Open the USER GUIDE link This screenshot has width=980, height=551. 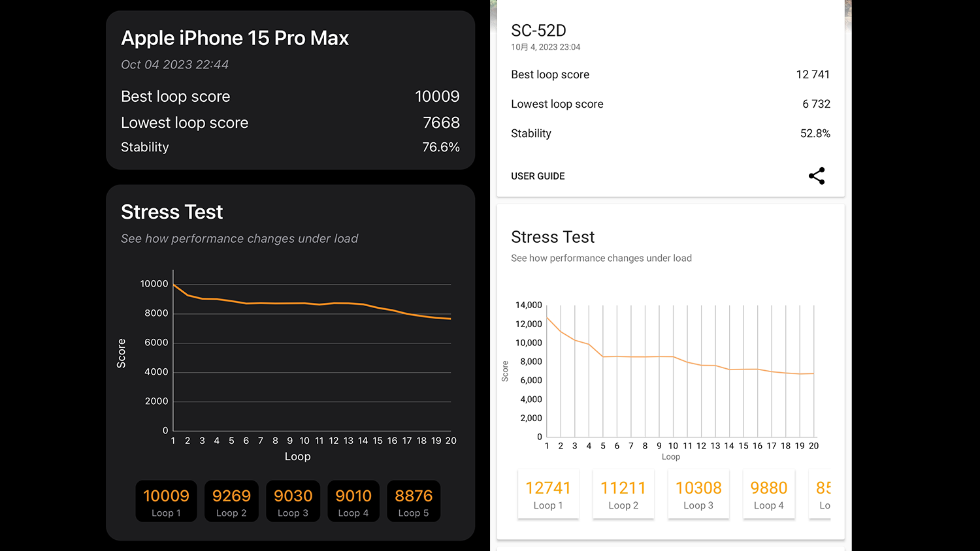538,176
